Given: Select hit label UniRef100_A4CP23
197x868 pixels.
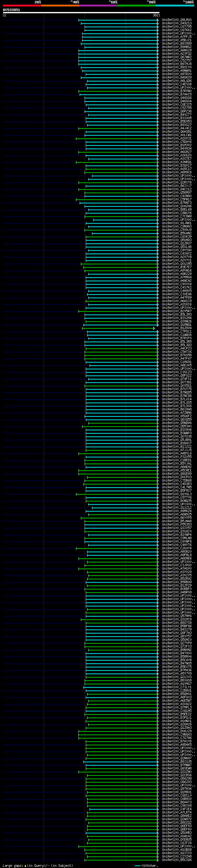Looking at the screenshot, I should (x=177, y=349).
